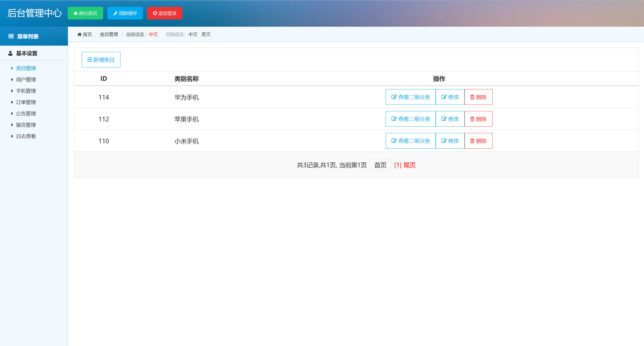Switch language to 英文
644x346 pixels.
[206, 34]
